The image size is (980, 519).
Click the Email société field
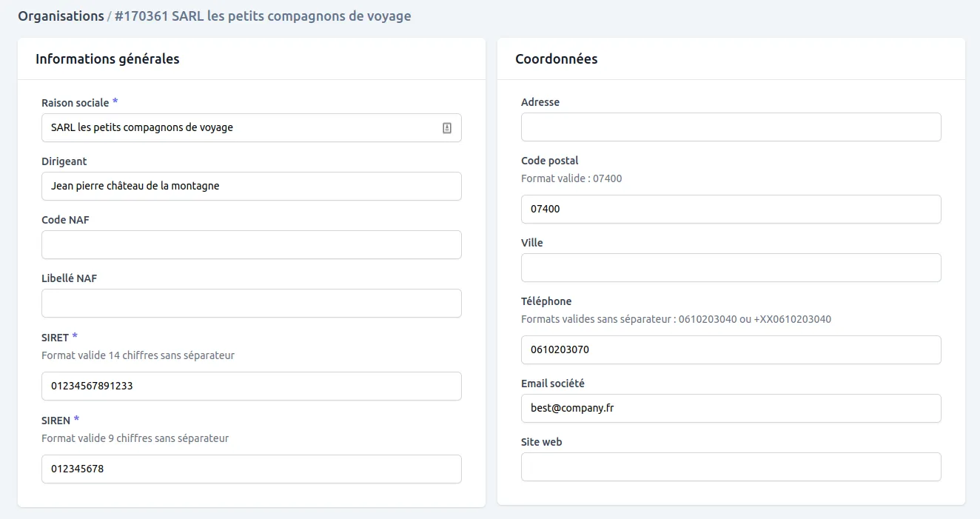pyautogui.click(x=731, y=409)
